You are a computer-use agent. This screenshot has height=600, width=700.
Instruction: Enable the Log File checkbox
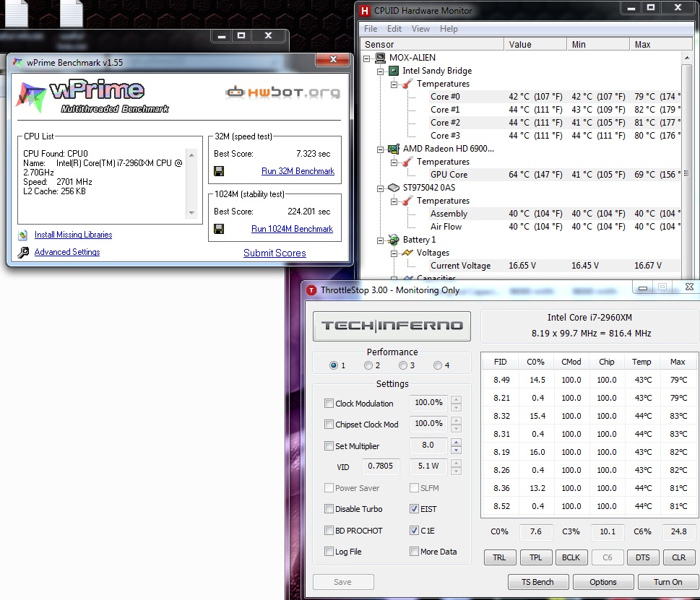(329, 552)
